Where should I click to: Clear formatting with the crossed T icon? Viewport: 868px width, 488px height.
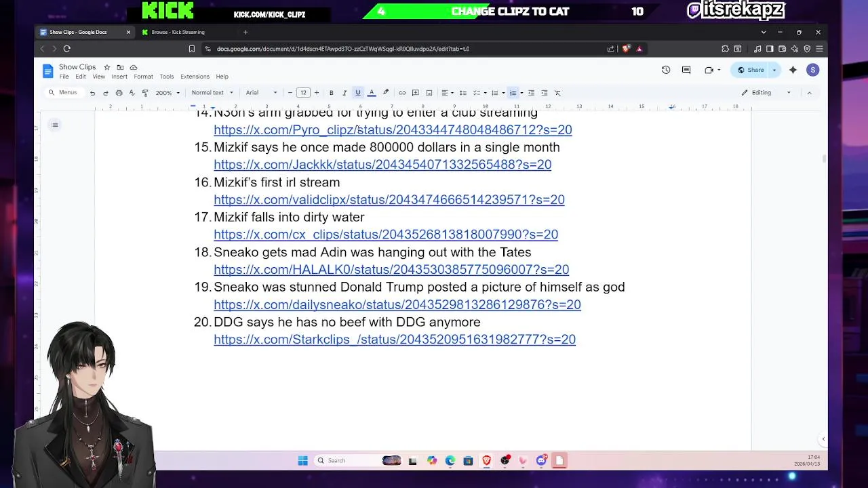pos(557,93)
